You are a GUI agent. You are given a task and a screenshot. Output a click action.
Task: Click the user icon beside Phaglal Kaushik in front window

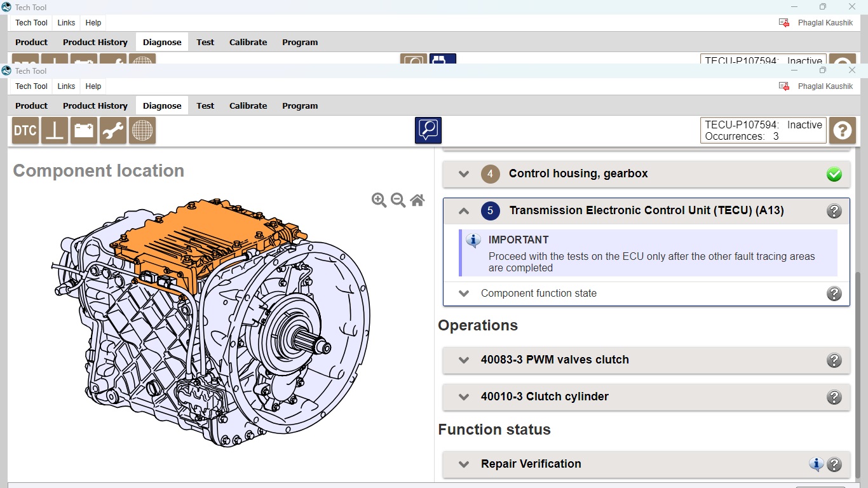[784, 86]
